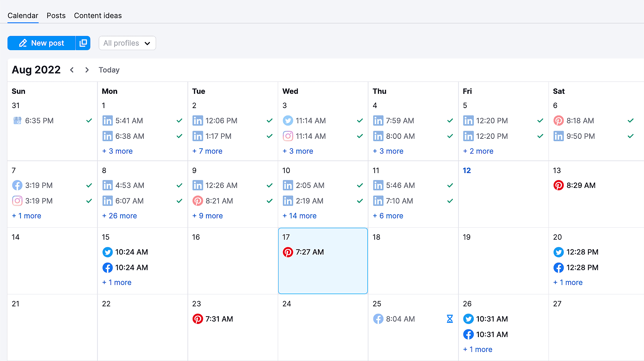Toggle checkmark on Aug 4 LinkedIn post
The width and height of the screenshot is (644, 361).
450,120
